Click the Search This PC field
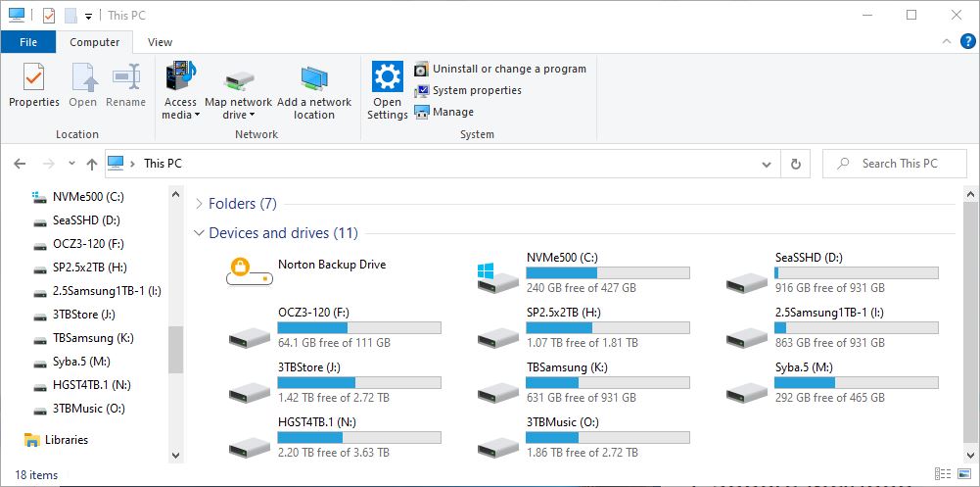 895,164
